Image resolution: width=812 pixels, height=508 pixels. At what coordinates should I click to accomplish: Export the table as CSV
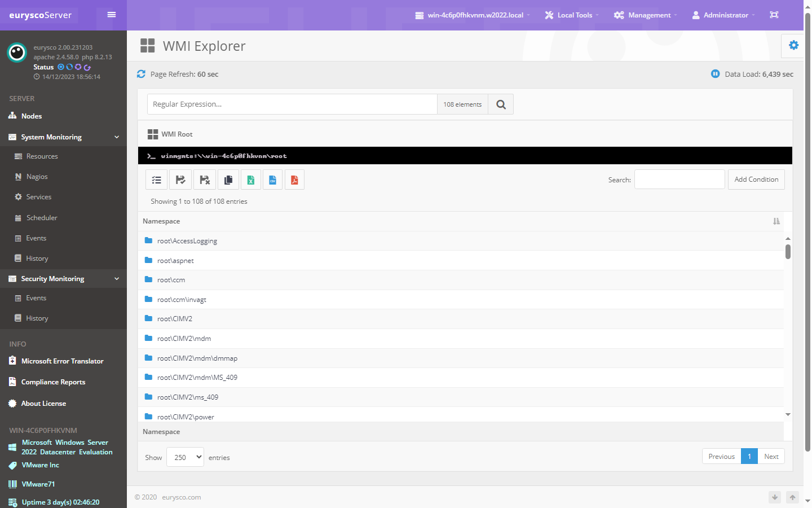tap(272, 180)
